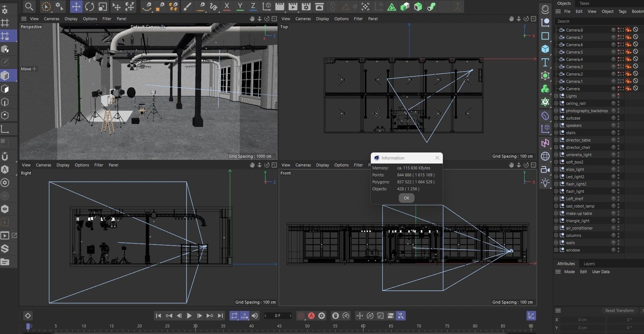
Task: Go to start of animation
Action: click(x=158, y=316)
